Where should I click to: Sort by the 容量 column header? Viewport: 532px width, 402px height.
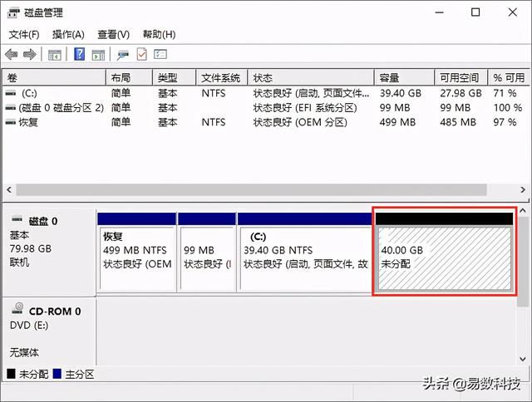(404, 77)
